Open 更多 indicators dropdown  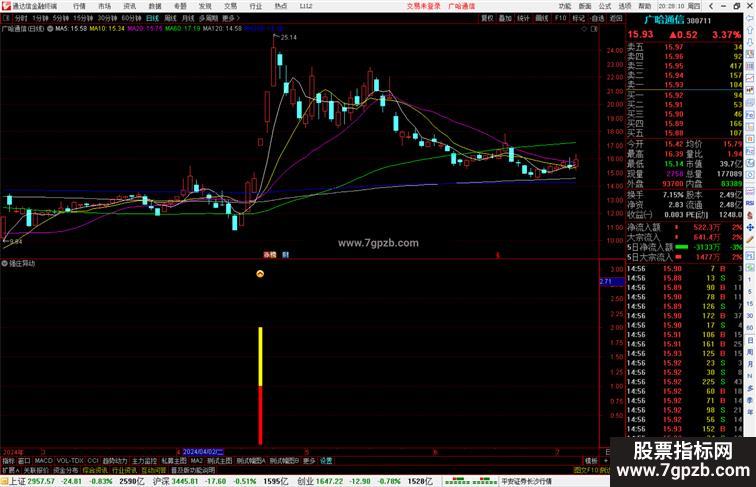click(x=309, y=461)
